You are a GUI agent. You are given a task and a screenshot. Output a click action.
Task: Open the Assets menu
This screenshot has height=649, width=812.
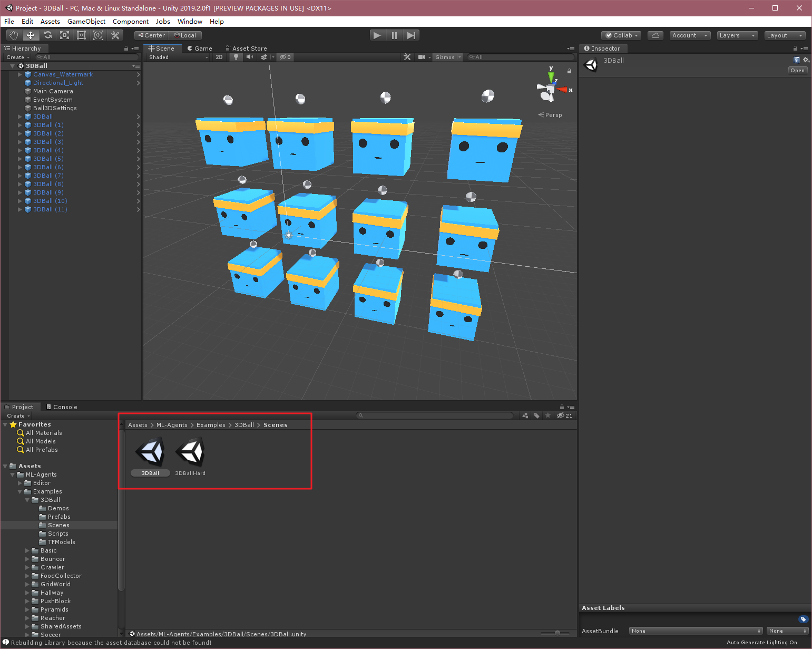[50, 22]
